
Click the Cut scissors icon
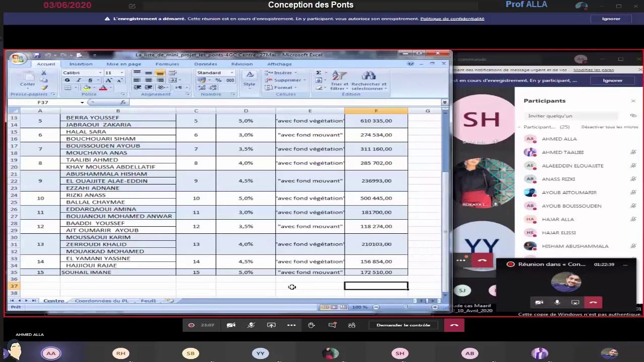(x=44, y=73)
